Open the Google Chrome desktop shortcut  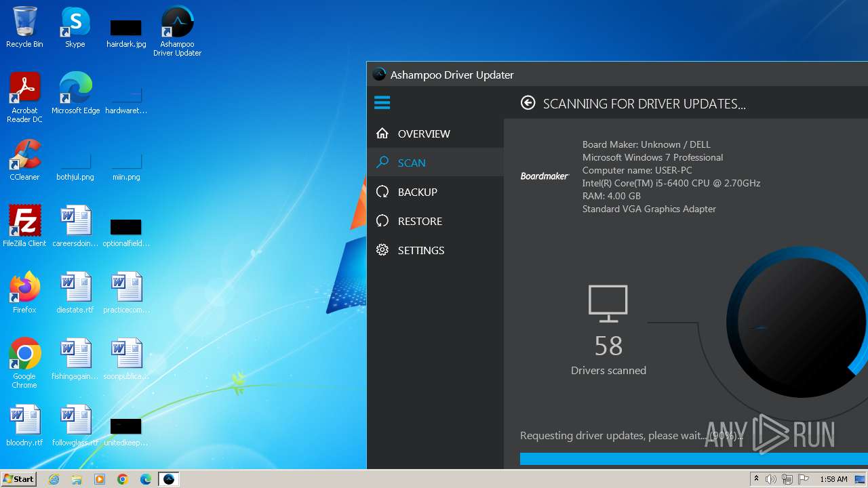pos(24,364)
